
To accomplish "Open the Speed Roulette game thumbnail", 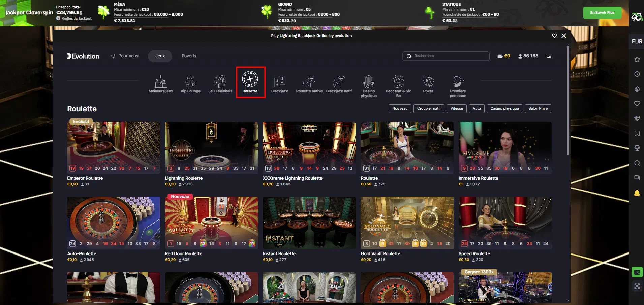I will click(x=505, y=223).
